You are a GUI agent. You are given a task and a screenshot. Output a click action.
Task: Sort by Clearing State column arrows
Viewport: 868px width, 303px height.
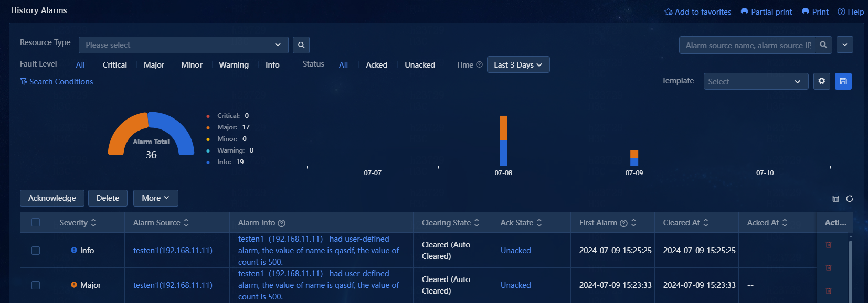477,223
